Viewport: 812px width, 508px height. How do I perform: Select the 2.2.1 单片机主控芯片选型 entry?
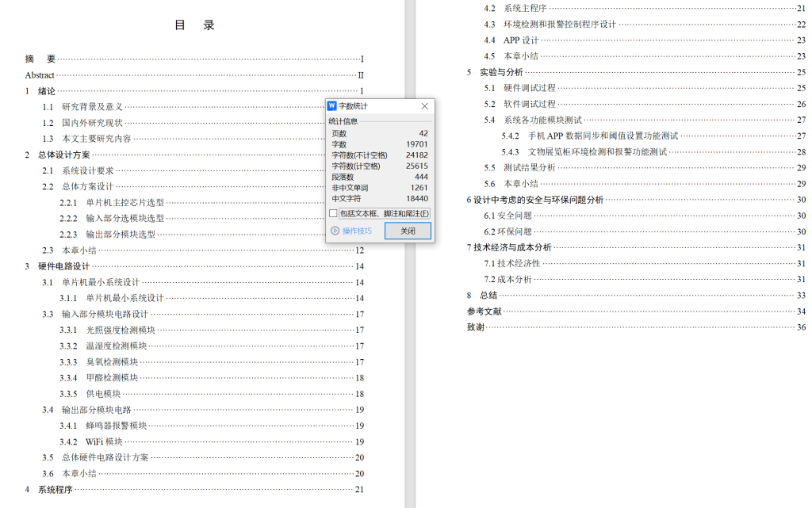(124, 203)
